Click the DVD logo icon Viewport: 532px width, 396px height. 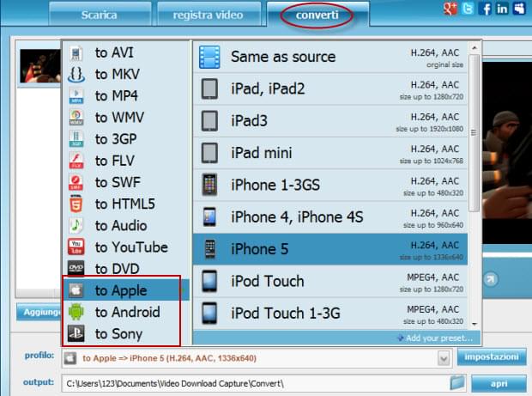click(76, 268)
